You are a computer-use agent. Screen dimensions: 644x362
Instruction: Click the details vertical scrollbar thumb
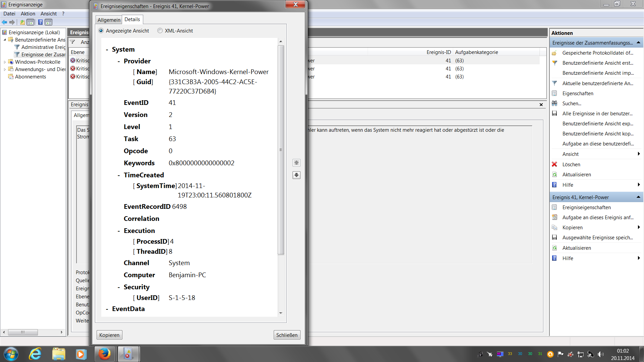click(281, 149)
